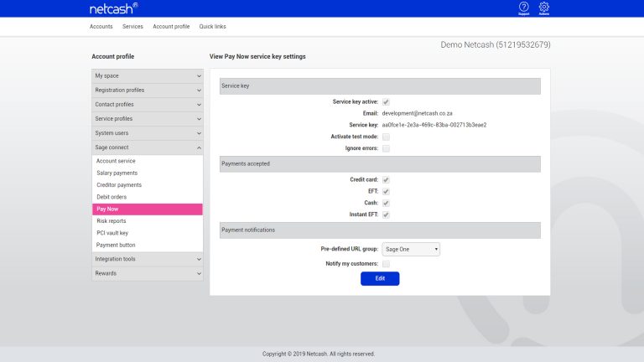The image size is (644, 362).
Task: Tick the Ignore errors checkbox
Action: coord(386,148)
